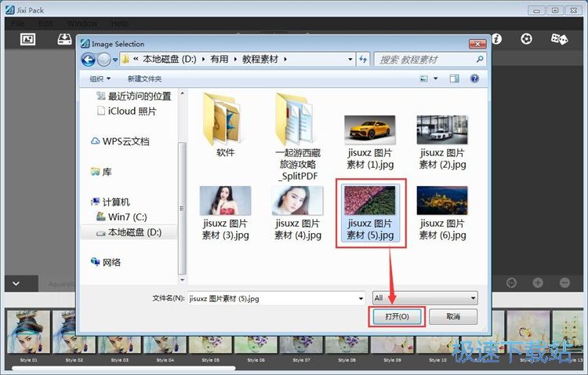
Task: Select Win7 (C:) drive
Action: point(122,217)
